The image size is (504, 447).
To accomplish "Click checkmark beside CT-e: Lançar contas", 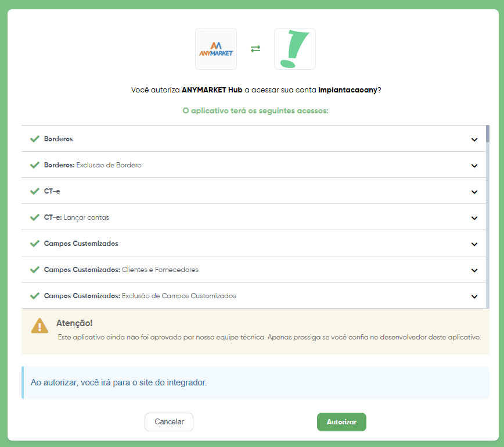I will tap(34, 217).
